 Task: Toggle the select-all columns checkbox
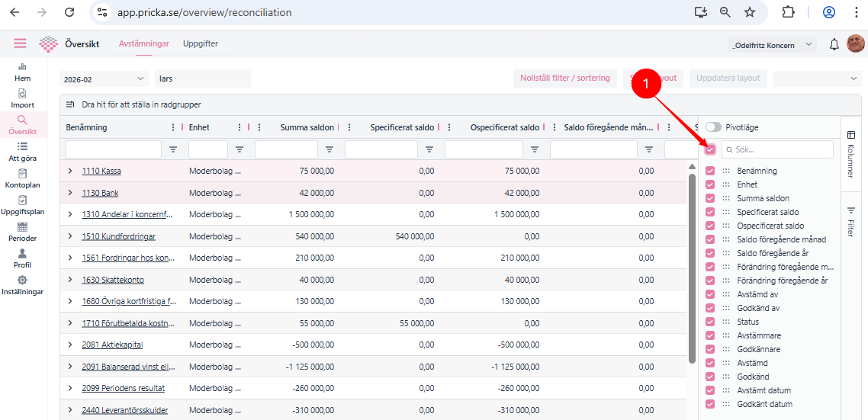(710, 149)
